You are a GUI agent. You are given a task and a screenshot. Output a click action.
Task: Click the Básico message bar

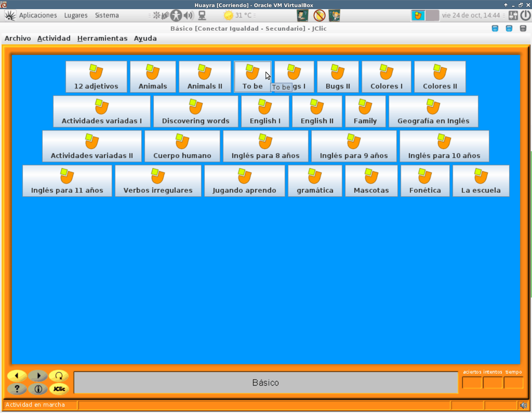tap(266, 383)
